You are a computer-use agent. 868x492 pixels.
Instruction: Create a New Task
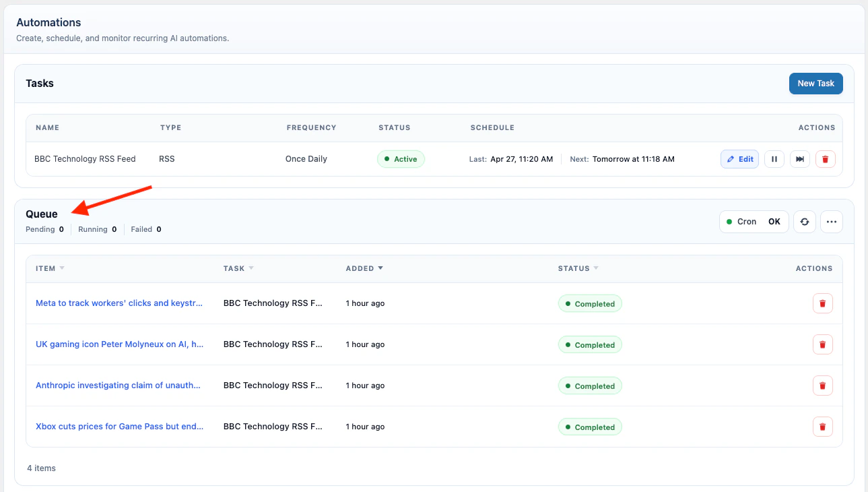pyautogui.click(x=815, y=84)
